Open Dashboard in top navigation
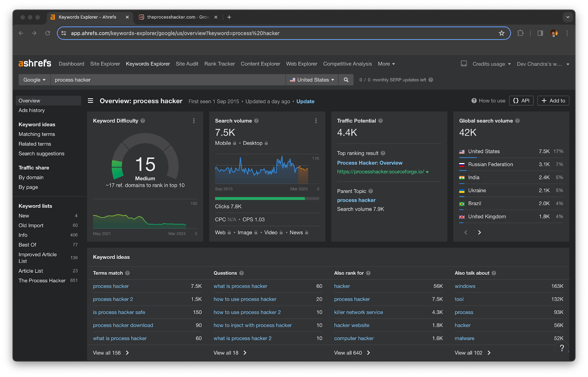Image resolution: width=588 pixels, height=377 pixels. 71,64
